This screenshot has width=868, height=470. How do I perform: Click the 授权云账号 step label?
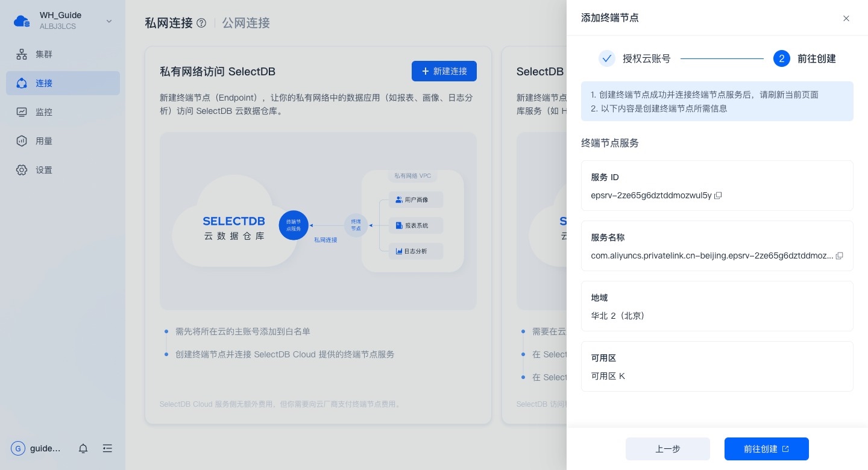647,58
